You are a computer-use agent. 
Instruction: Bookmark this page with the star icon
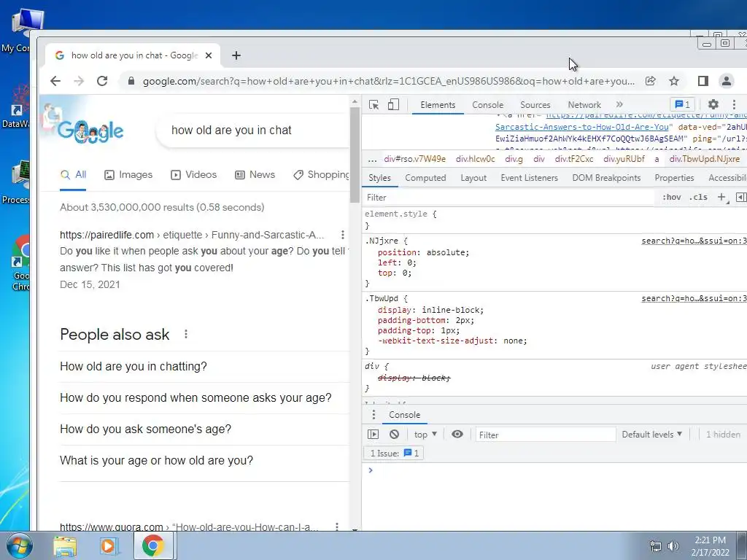tap(673, 81)
